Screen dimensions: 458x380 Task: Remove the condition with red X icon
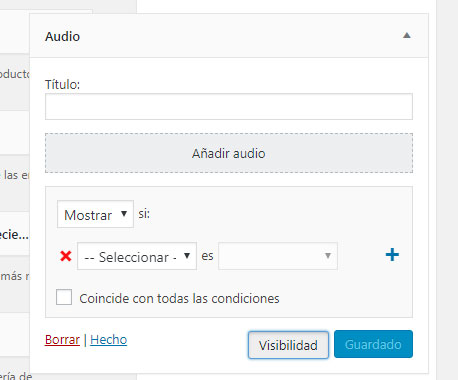(x=66, y=256)
